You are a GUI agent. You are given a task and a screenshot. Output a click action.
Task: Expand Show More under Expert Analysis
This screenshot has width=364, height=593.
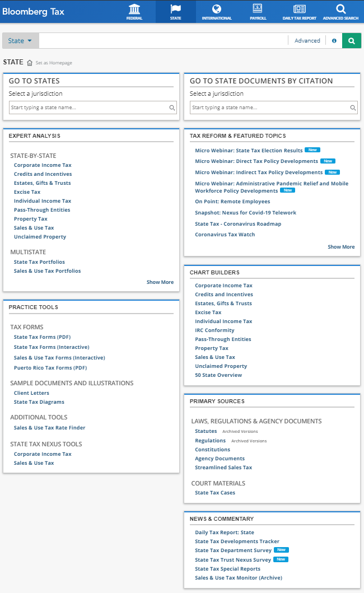(160, 282)
